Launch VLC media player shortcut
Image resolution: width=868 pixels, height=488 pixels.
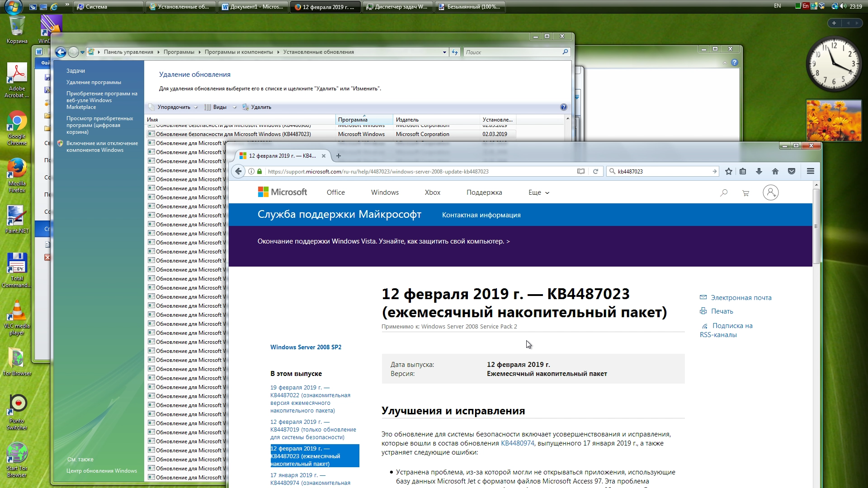pos(17,317)
